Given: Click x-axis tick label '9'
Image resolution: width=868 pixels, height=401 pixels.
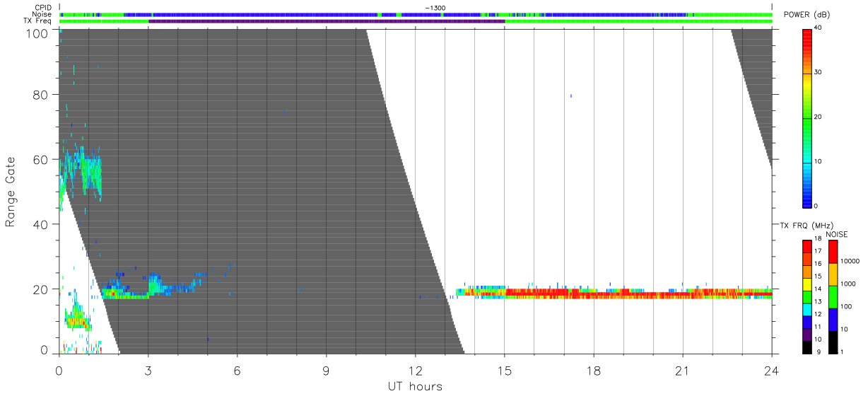Looking at the screenshot, I should click(x=326, y=371).
